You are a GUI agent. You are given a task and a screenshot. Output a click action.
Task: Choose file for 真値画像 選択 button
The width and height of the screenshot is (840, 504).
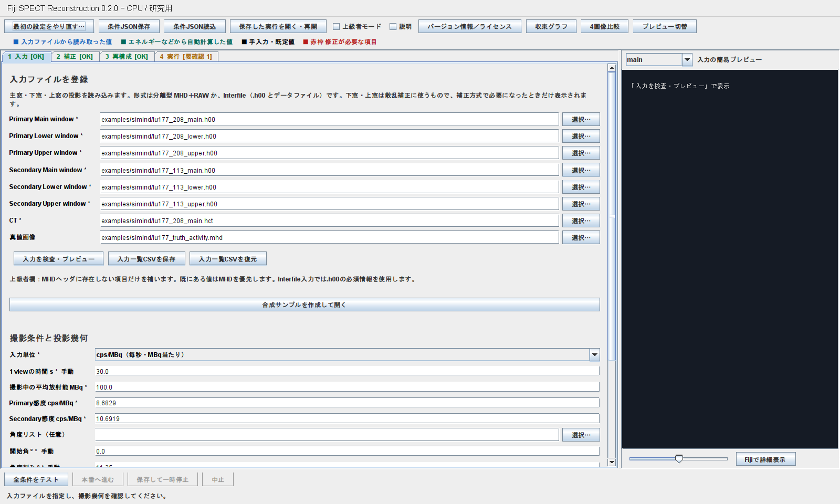tap(581, 237)
